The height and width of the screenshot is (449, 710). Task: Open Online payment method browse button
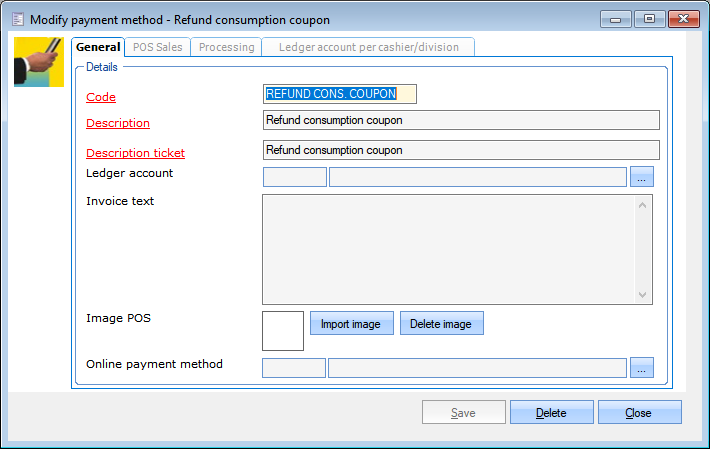[x=642, y=368]
